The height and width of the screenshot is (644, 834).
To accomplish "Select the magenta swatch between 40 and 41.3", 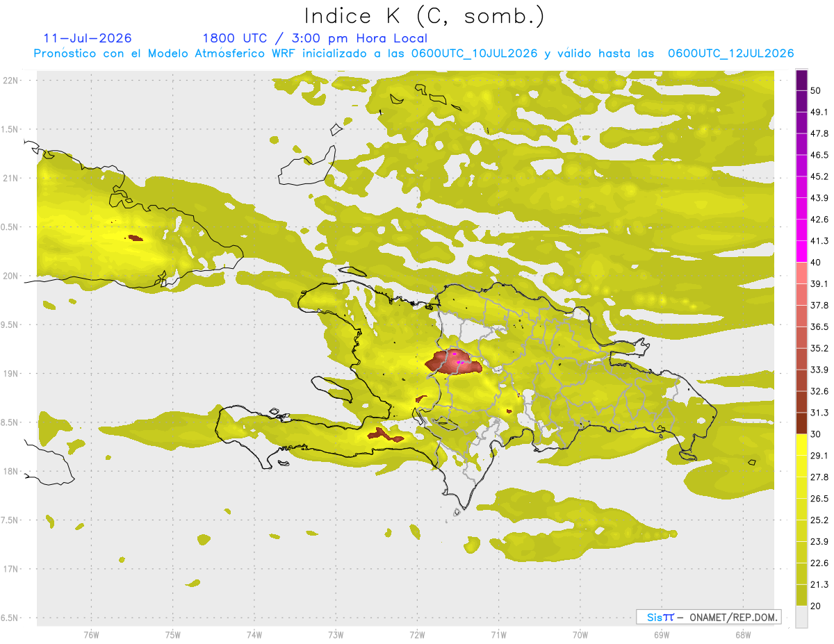I will pos(801,251).
